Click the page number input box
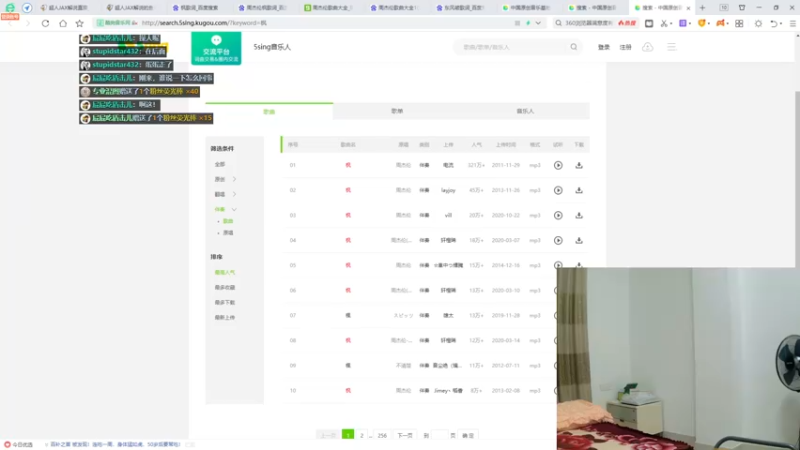The height and width of the screenshot is (450, 800). [x=439, y=435]
